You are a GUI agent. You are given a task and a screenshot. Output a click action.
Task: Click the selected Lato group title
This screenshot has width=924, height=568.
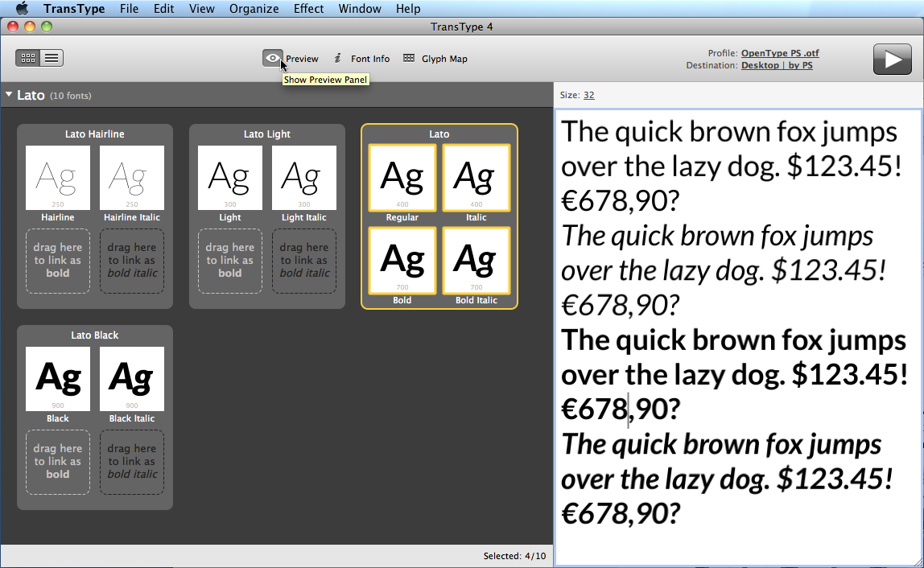pos(439,134)
